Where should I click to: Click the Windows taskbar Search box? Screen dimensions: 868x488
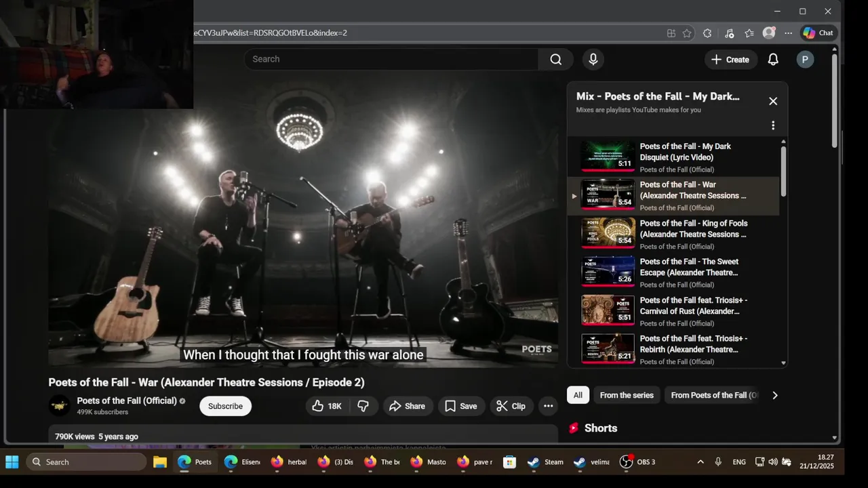86,462
